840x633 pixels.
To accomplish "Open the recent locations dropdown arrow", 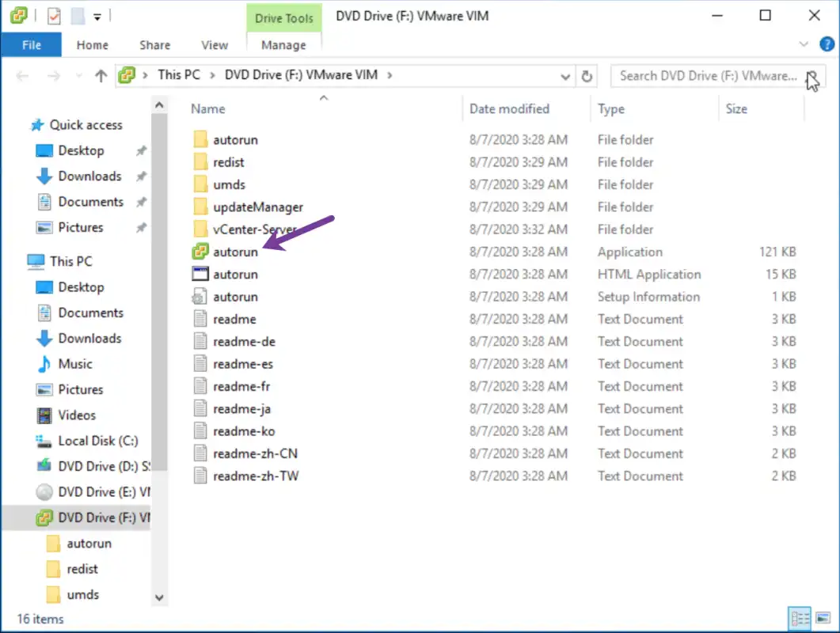I will (x=78, y=76).
